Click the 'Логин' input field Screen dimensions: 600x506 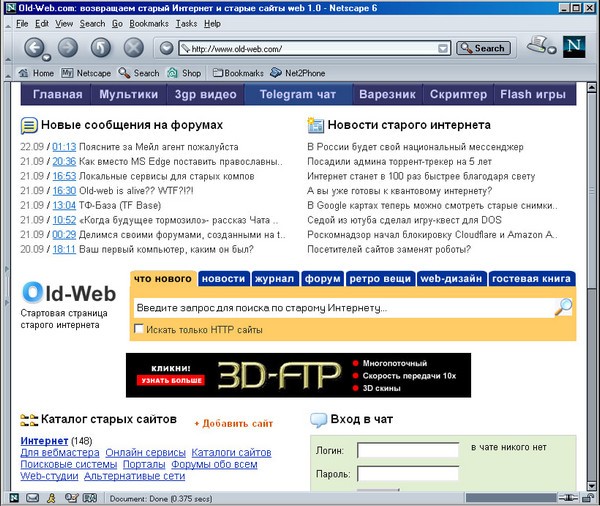click(407, 450)
